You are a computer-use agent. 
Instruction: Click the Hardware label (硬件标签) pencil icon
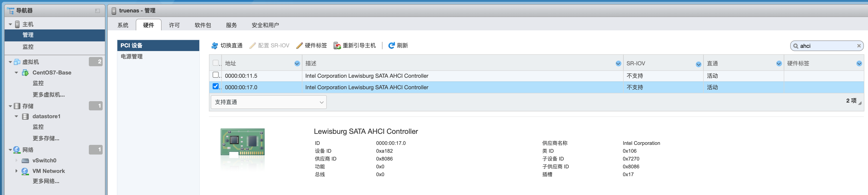tap(299, 46)
